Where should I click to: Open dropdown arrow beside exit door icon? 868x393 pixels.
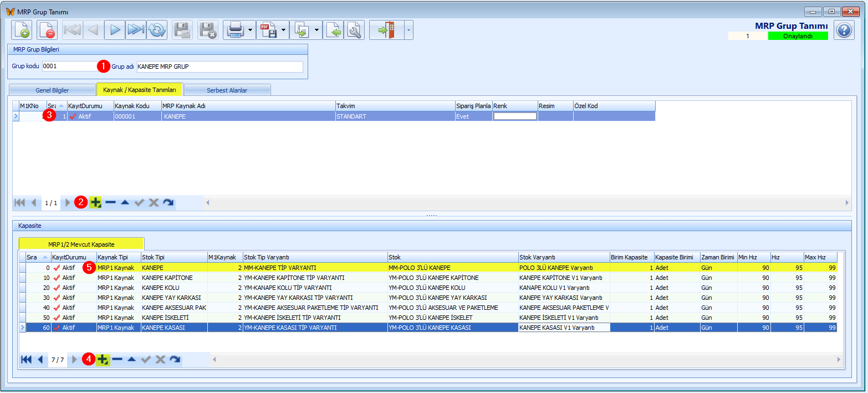409,30
